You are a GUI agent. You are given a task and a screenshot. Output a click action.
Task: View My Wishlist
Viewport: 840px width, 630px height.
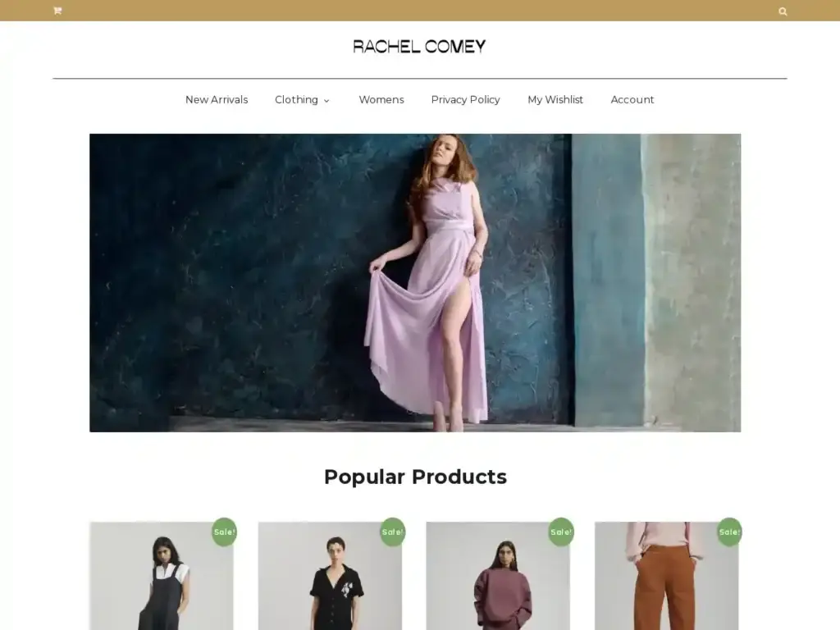[555, 99]
